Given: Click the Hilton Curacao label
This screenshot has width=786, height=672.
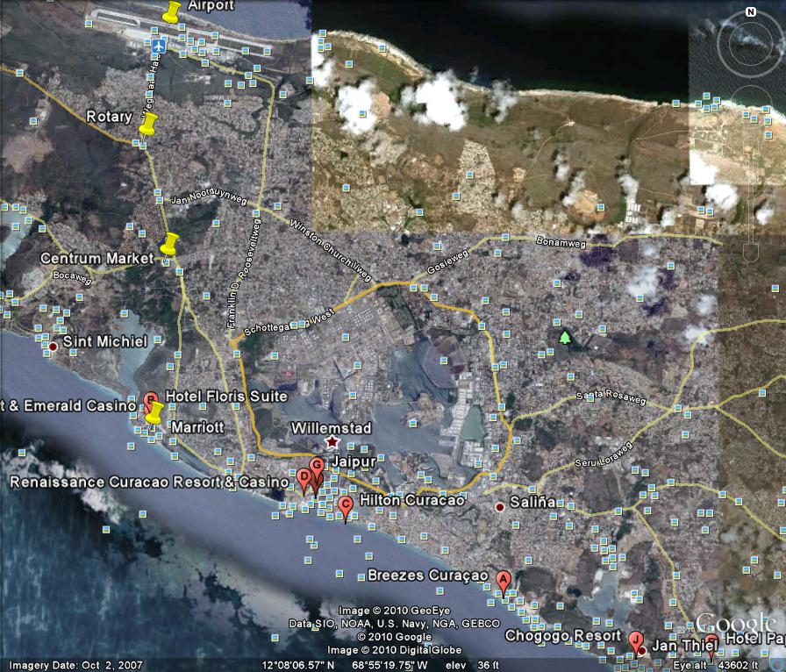Looking at the screenshot, I should coord(411,500).
